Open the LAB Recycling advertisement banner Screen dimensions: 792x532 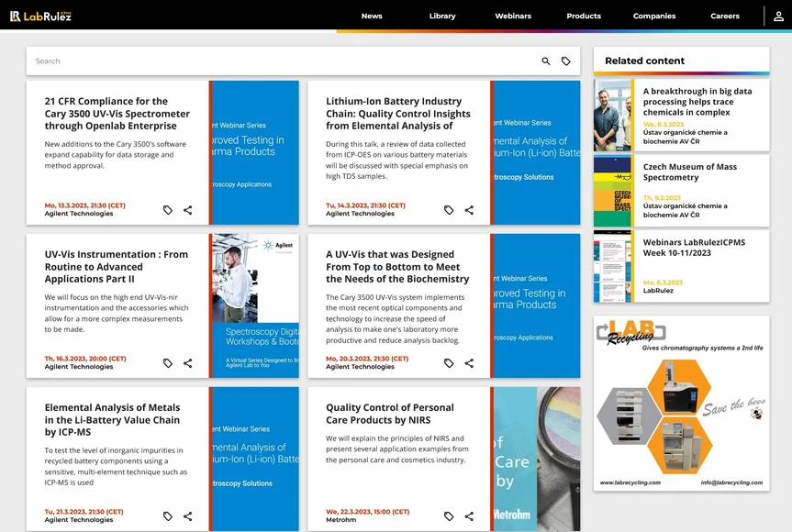[681, 404]
